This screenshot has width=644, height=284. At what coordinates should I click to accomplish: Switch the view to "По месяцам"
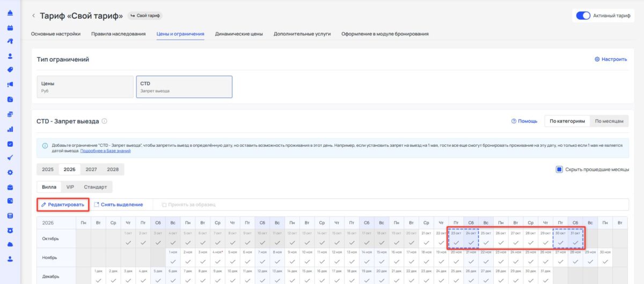[609, 121]
